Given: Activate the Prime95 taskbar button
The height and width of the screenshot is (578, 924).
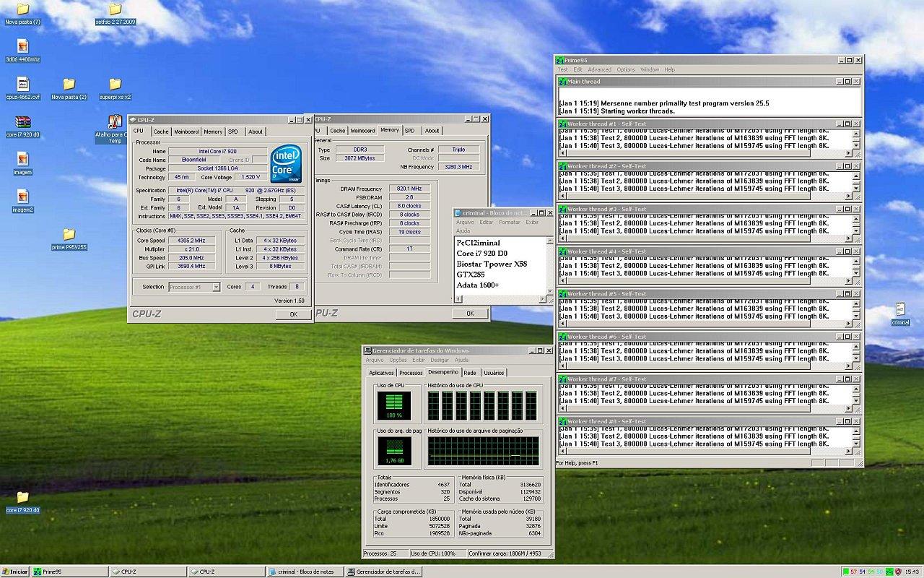Looking at the screenshot, I should click(x=70, y=571).
